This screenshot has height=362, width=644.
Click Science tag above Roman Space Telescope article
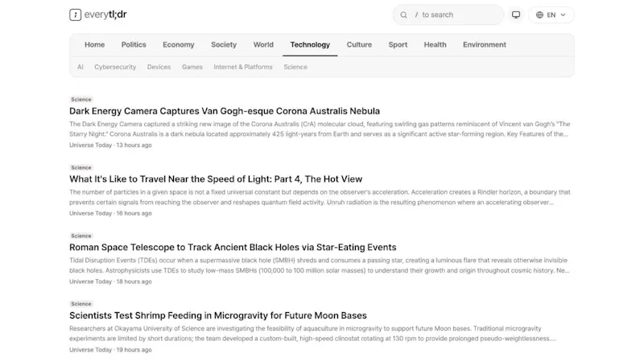[81, 236]
